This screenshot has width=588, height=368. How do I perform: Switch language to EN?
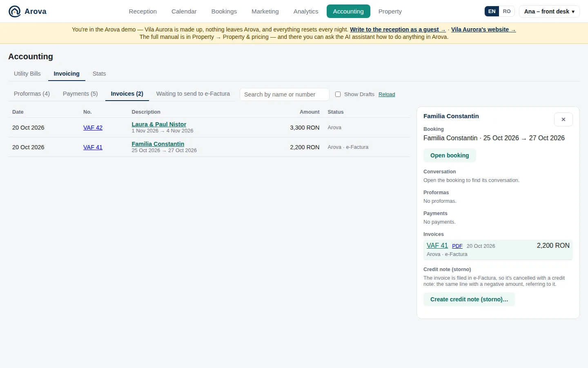(492, 11)
